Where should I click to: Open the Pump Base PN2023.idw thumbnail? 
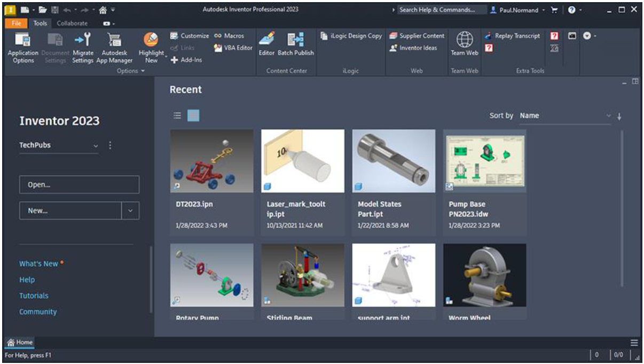coord(485,161)
